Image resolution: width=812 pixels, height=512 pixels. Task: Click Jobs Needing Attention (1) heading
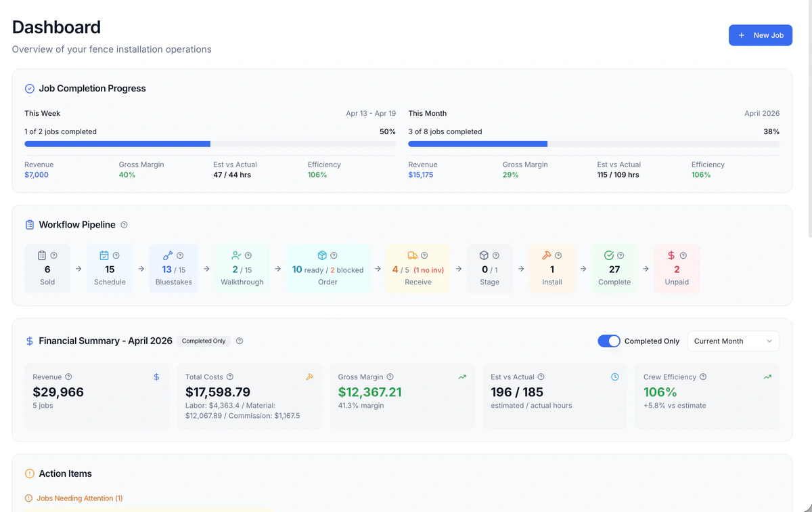click(79, 498)
